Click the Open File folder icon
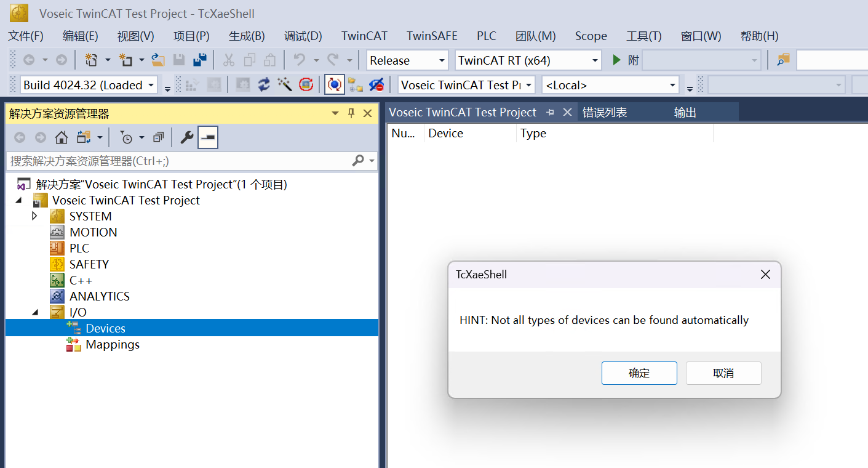The image size is (868, 468). tap(159, 60)
